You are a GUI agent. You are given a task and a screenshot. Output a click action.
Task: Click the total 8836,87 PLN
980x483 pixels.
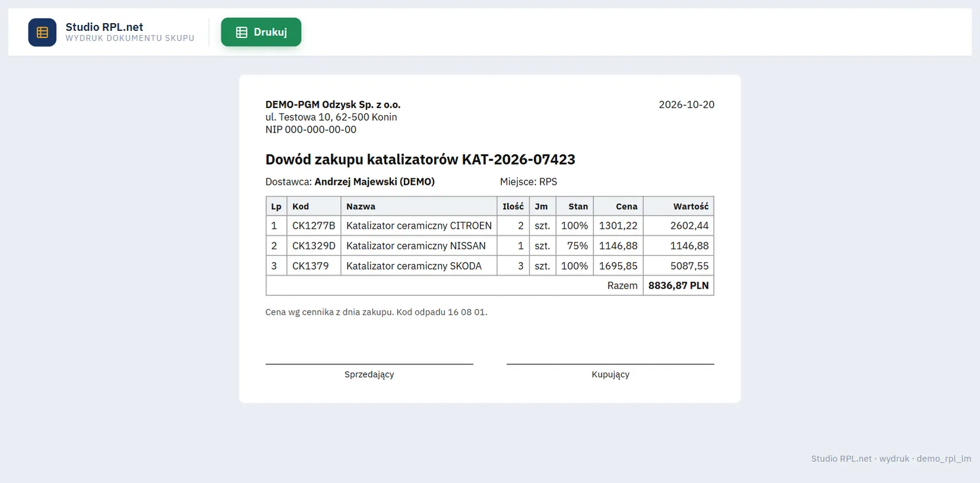click(678, 286)
